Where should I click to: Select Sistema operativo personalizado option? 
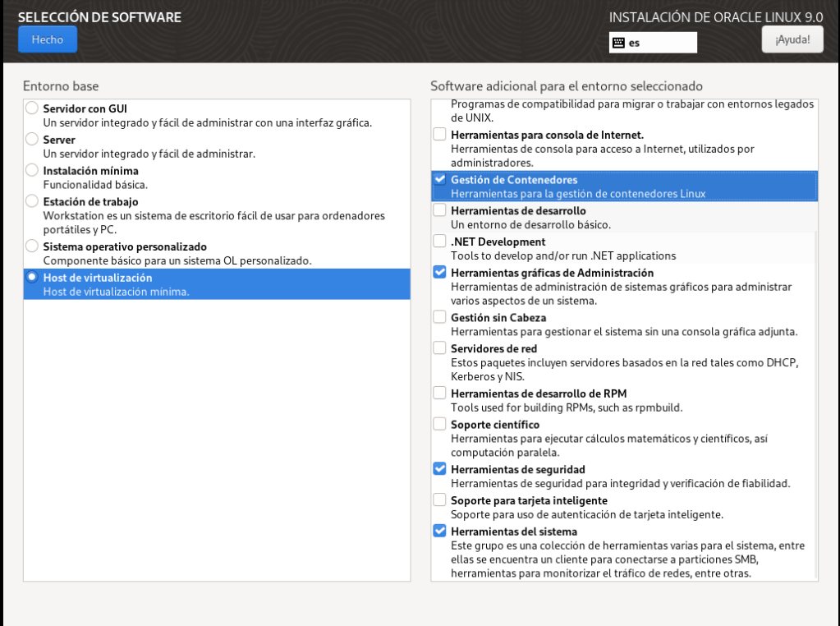point(31,246)
